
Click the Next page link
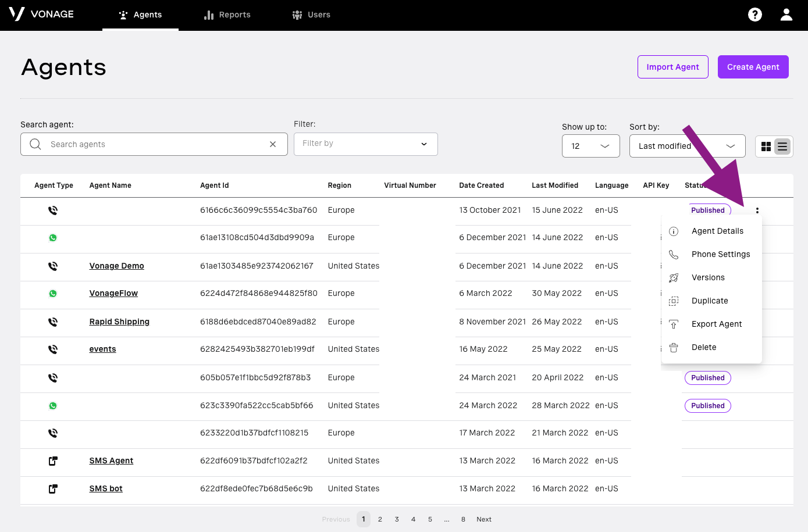pyautogui.click(x=484, y=519)
